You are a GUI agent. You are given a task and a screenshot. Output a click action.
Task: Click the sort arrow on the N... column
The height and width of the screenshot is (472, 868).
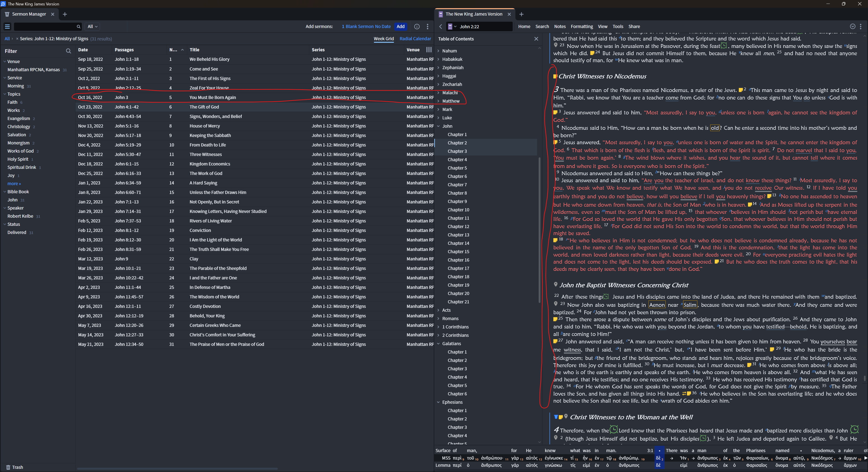(182, 50)
